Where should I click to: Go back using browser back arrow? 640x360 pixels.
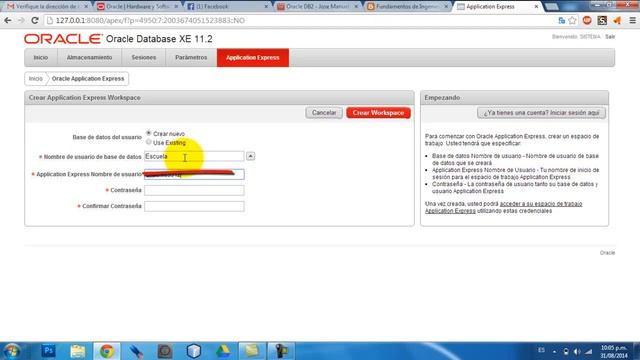pos(8,20)
